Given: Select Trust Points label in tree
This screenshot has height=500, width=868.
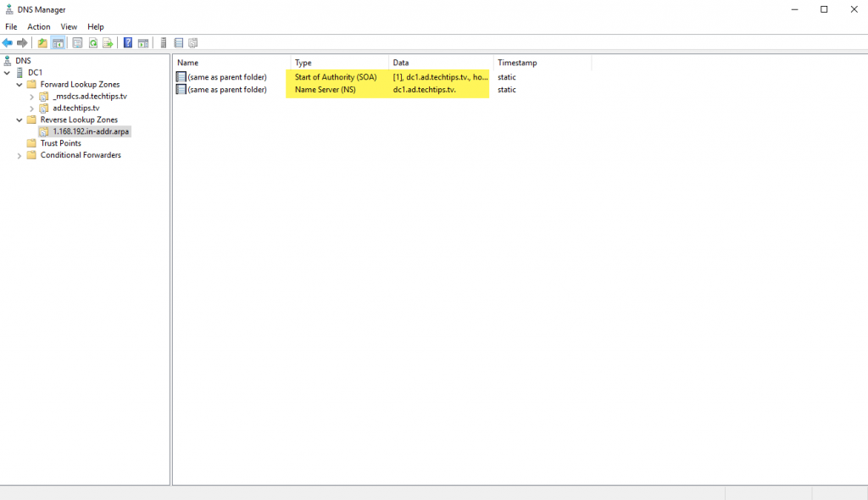Looking at the screenshot, I should point(60,143).
